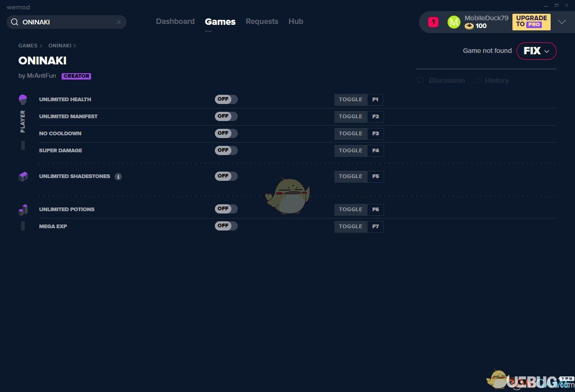The height and width of the screenshot is (392, 575).
Task: Open the red notification badge
Action: (433, 22)
